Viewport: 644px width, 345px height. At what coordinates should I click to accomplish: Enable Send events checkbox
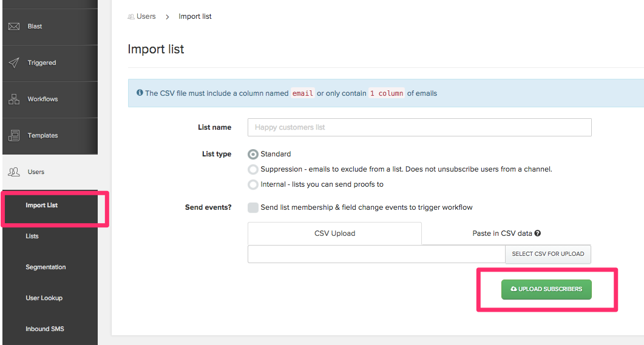pyautogui.click(x=253, y=207)
